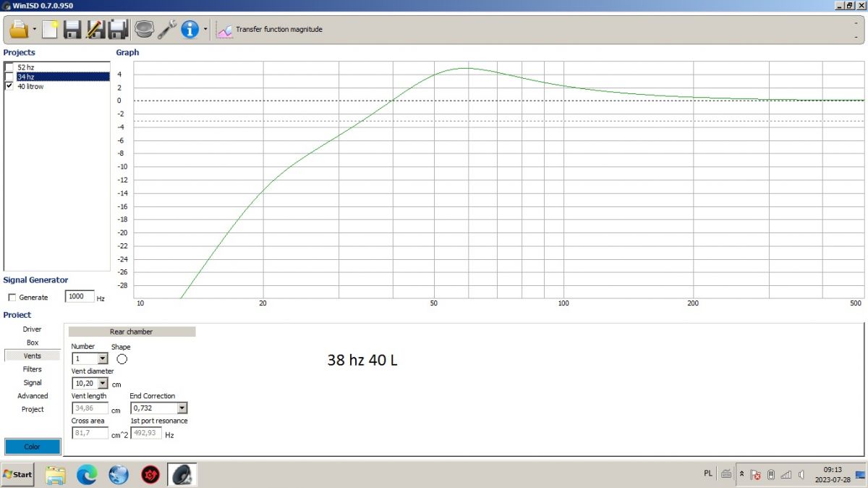Click the red-X action center tray icon

pyautogui.click(x=755, y=475)
